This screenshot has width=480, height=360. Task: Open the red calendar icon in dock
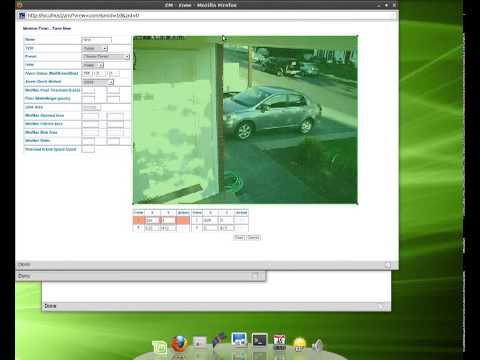point(279,341)
